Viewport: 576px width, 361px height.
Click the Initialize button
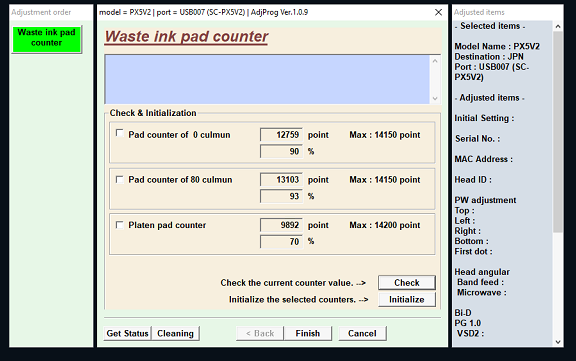click(407, 300)
